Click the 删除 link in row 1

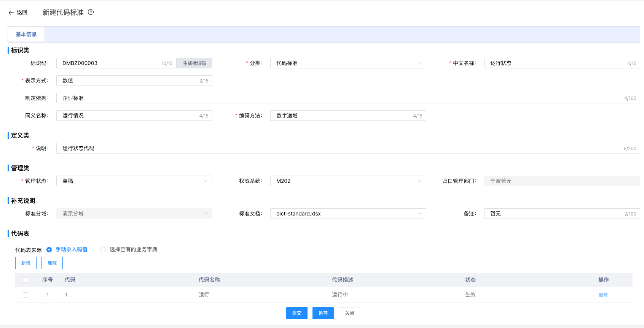click(603, 295)
